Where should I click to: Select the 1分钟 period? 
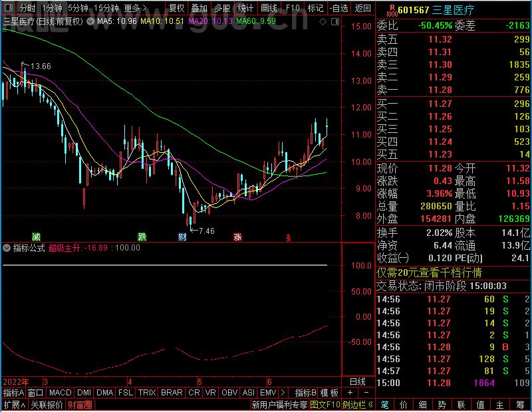(x=52, y=8)
